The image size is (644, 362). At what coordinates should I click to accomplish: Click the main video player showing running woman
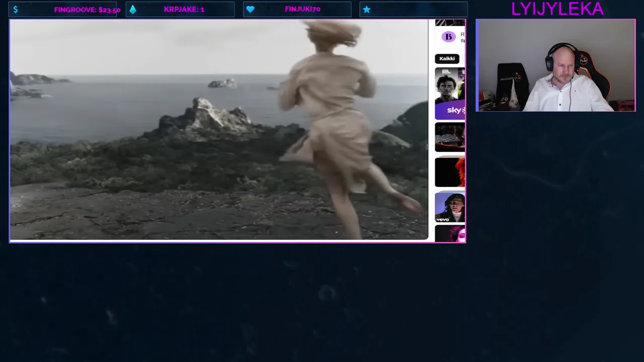(219, 130)
